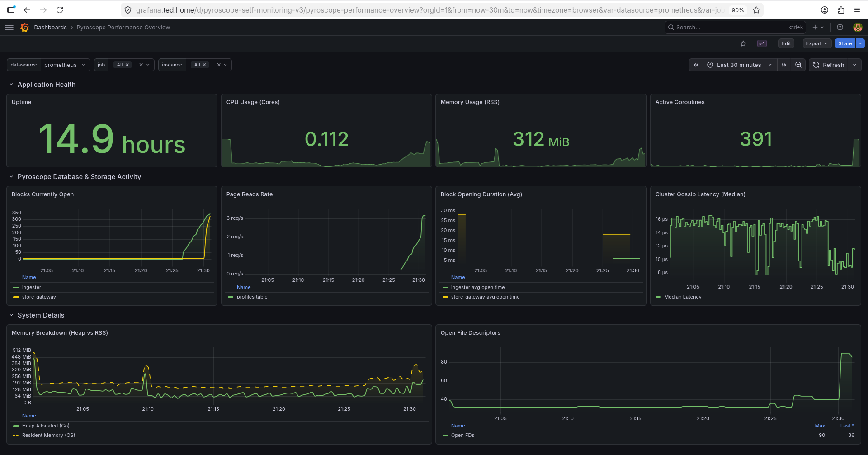
Task: Remove the All tag from job filter
Action: [x=127, y=65]
